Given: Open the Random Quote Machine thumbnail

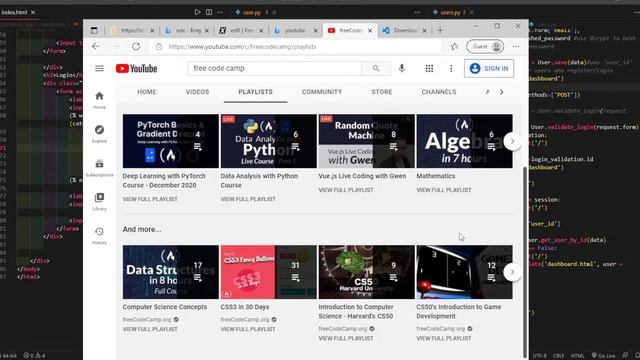Looking at the screenshot, I should (x=367, y=141).
